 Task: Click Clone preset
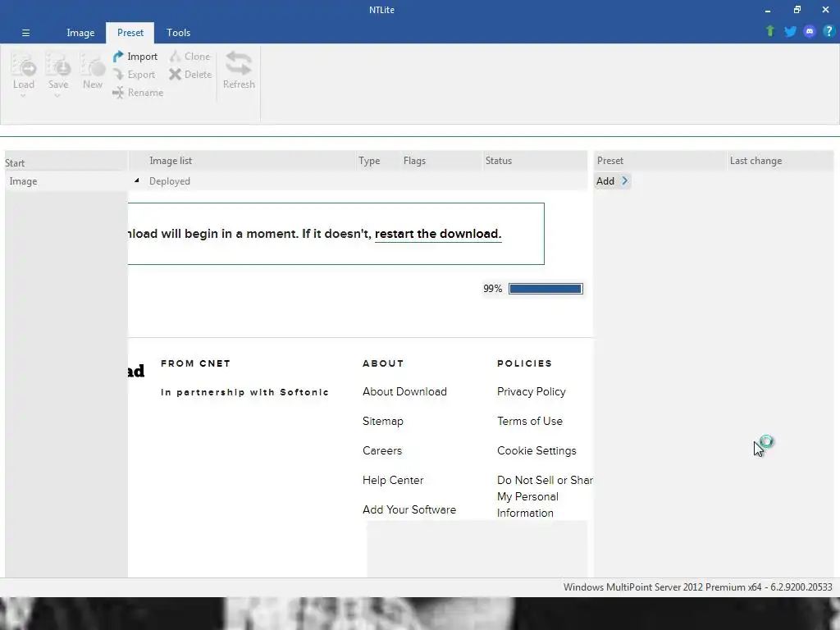190,57
